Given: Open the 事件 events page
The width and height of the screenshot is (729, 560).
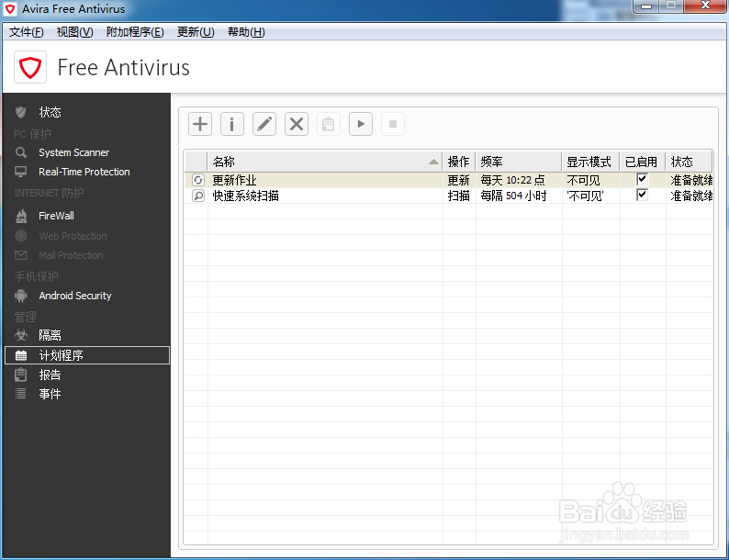Looking at the screenshot, I should tap(50, 394).
